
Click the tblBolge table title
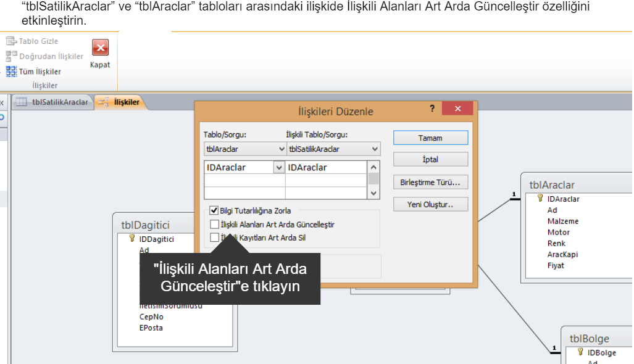click(589, 339)
